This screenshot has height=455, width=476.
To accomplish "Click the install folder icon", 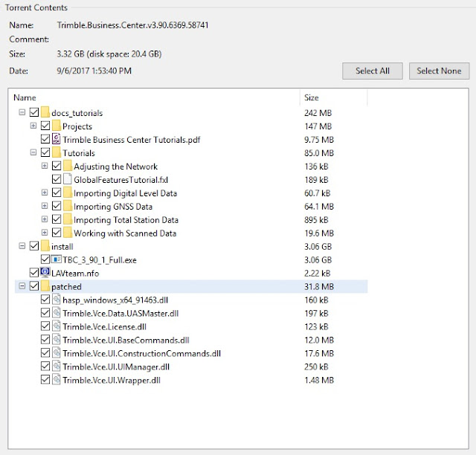I will coord(45,246).
